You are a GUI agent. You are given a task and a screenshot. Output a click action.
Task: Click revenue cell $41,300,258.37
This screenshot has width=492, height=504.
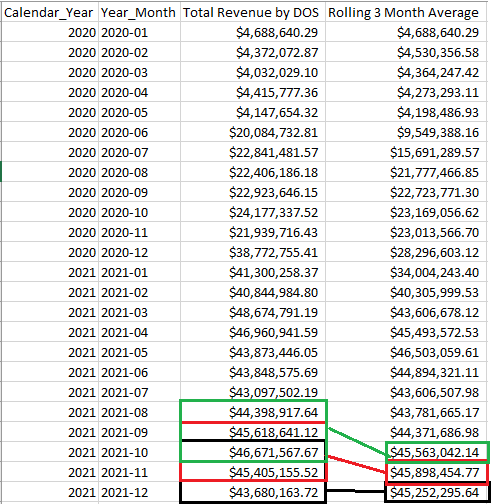(253, 272)
